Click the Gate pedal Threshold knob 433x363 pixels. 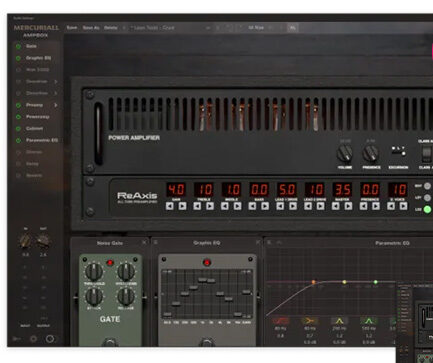[94, 271]
